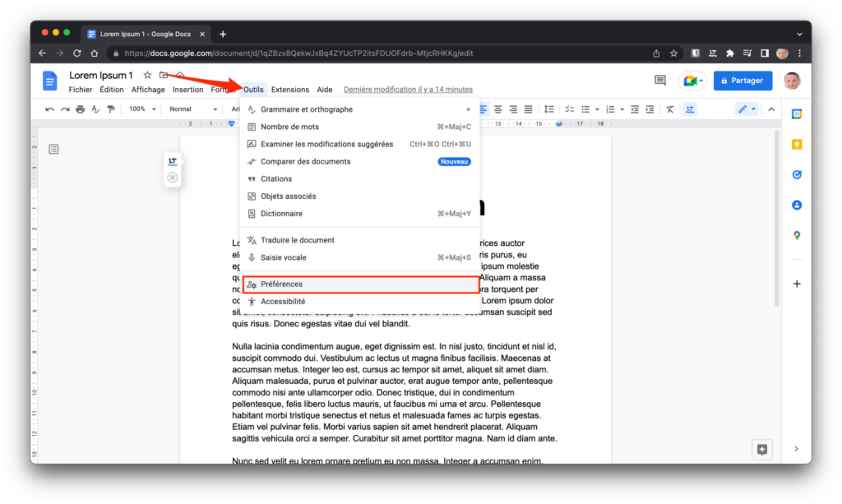Click the browser address bar URL
This screenshot has width=842, height=504.
coord(299,53)
